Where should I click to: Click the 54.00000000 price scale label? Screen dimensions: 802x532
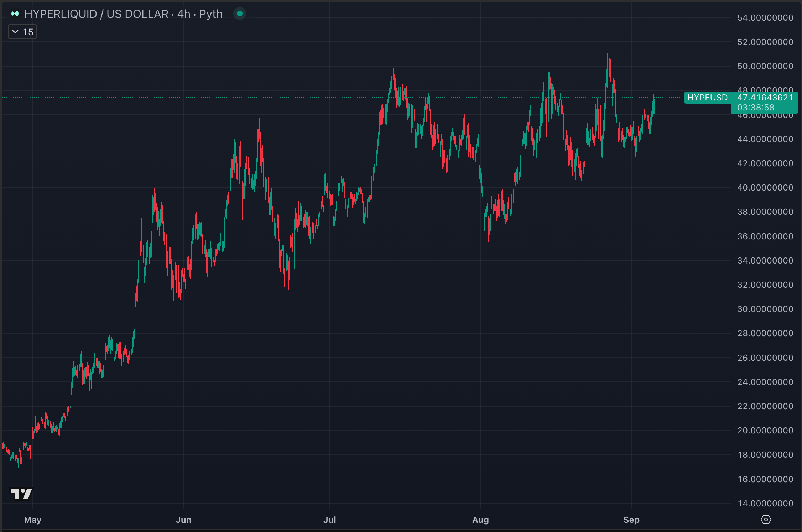(x=765, y=18)
